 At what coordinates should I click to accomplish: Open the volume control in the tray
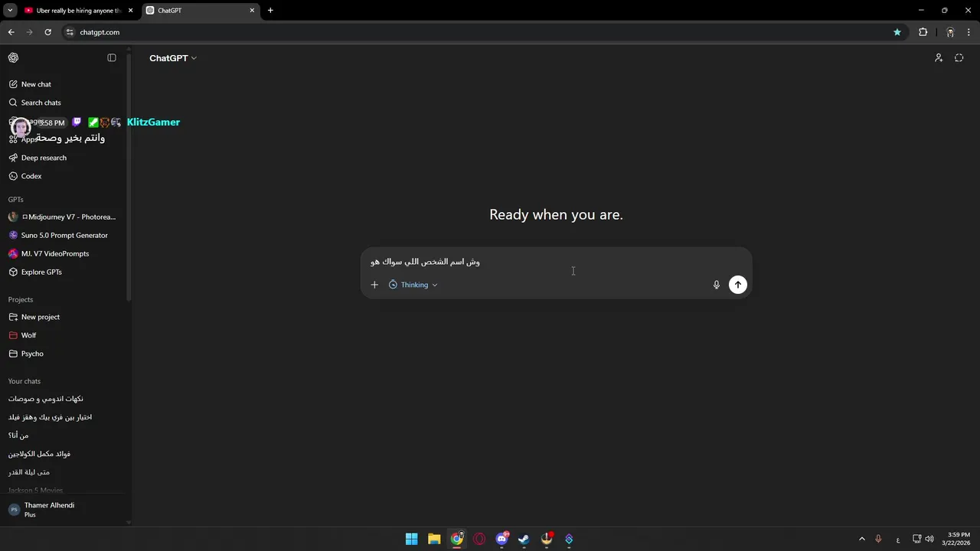(x=929, y=539)
